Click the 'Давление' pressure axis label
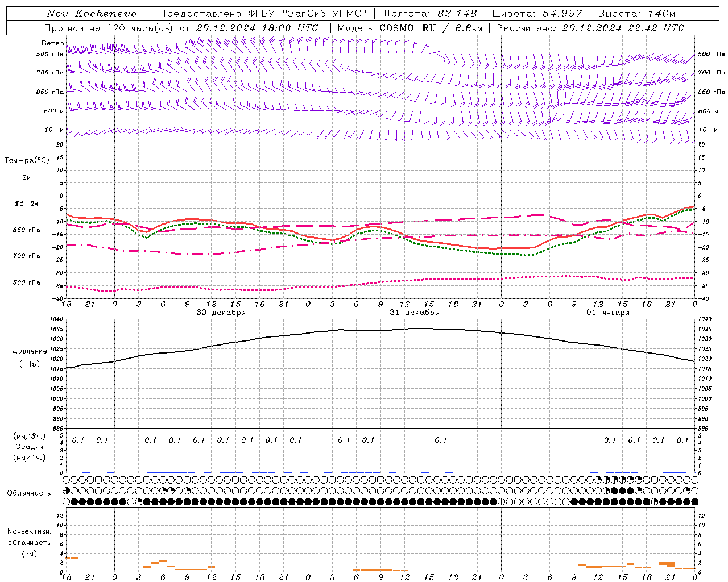Screen dimensions: 728x582 click(30, 351)
